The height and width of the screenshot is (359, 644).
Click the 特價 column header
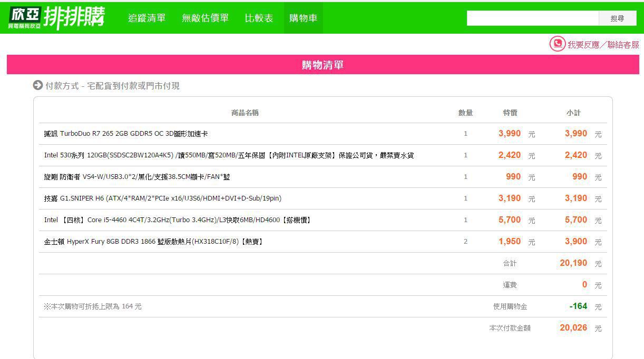(x=510, y=113)
